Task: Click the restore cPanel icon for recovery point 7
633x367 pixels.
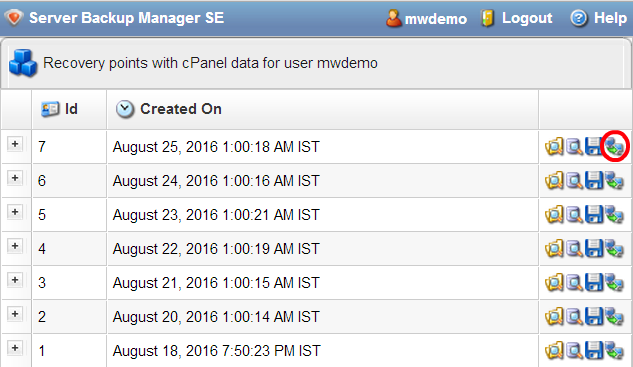Action: [614, 147]
